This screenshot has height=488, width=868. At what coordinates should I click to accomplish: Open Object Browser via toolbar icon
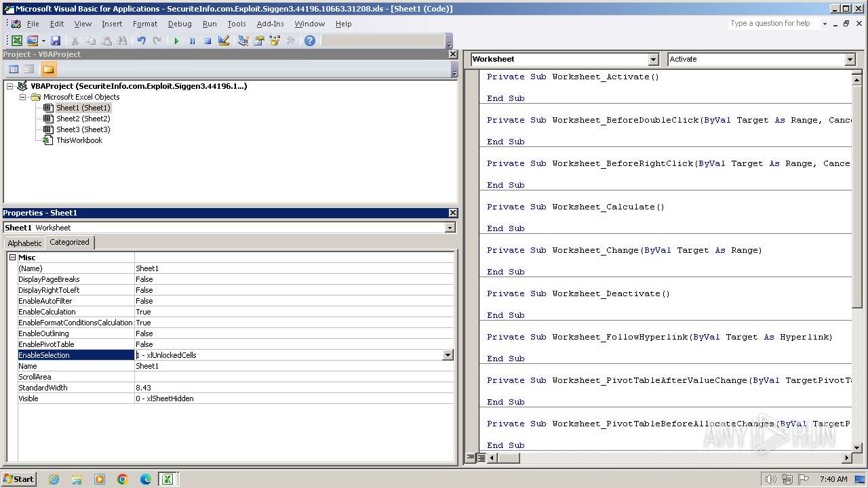[x=275, y=41]
